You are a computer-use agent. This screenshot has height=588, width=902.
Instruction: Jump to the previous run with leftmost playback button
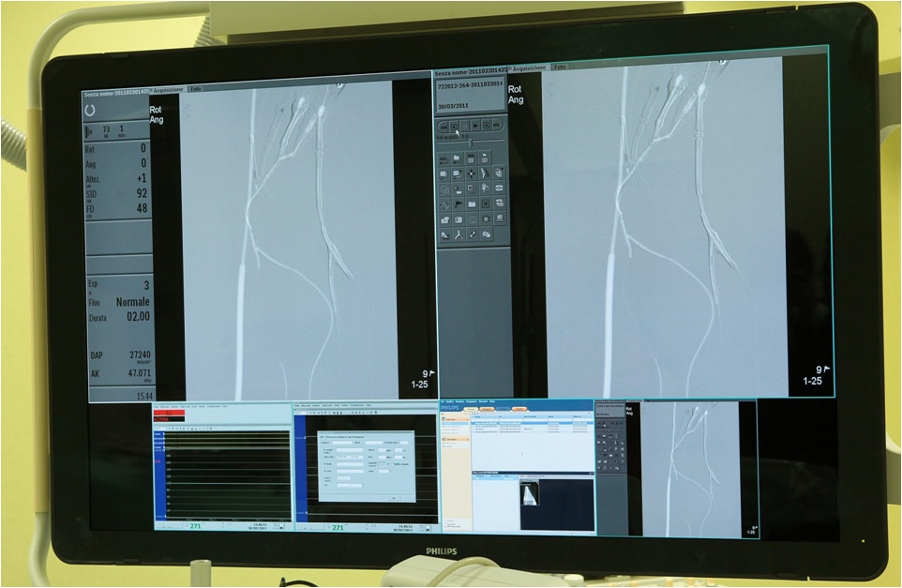443,126
